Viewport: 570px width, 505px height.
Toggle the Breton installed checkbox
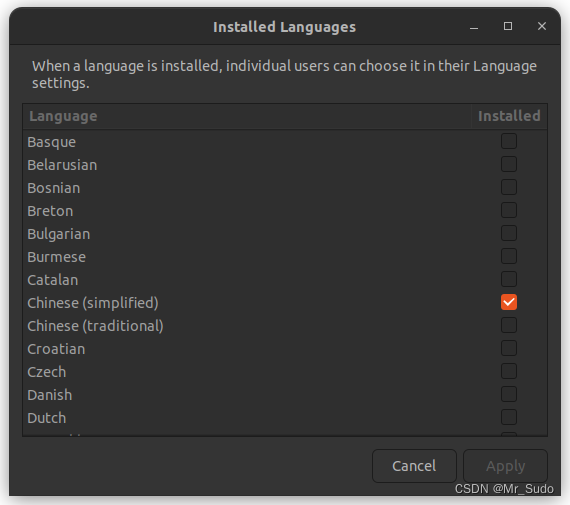coord(509,210)
